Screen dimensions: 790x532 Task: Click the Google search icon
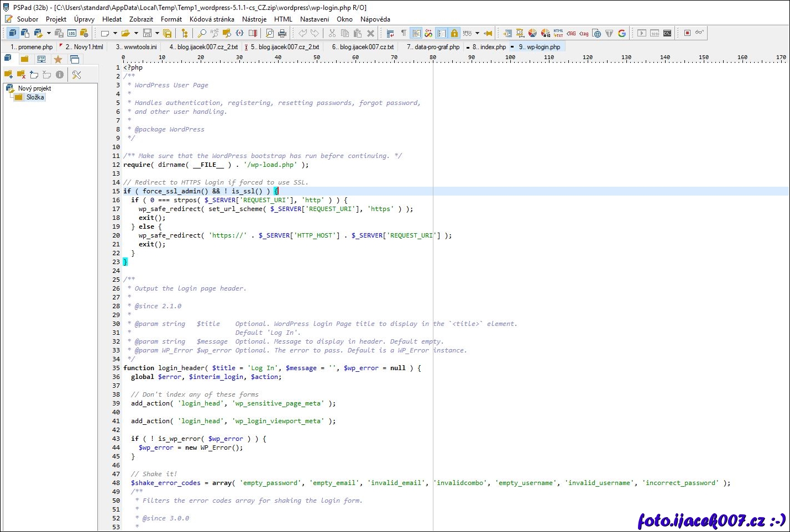[622, 33]
